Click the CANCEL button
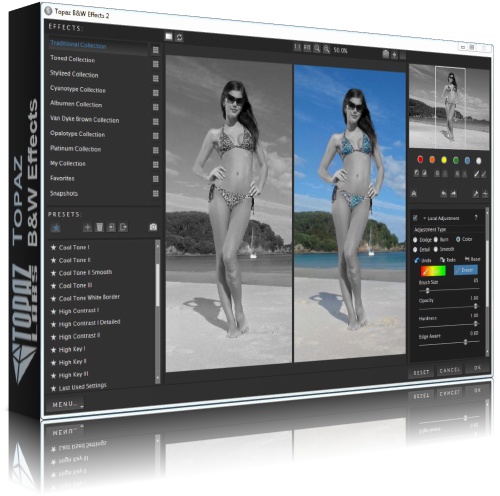 (x=450, y=370)
